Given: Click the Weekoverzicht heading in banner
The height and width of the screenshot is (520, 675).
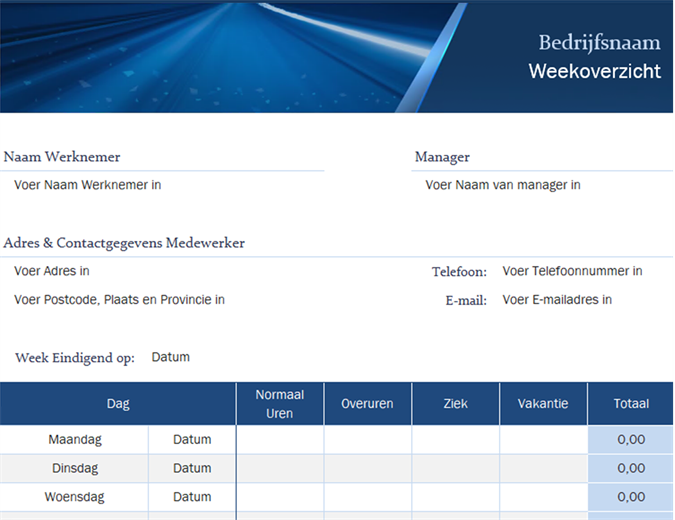Looking at the screenshot, I should pos(594,72).
